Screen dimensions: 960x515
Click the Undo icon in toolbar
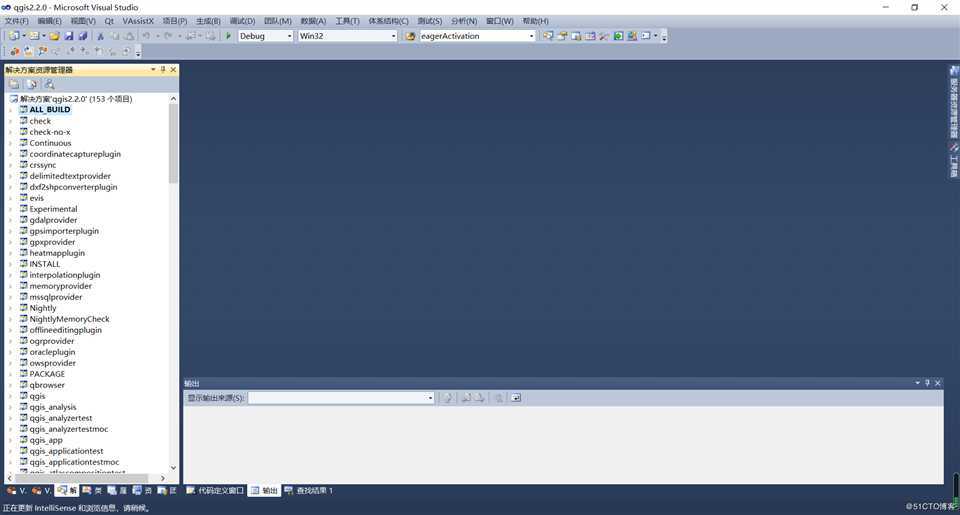146,36
